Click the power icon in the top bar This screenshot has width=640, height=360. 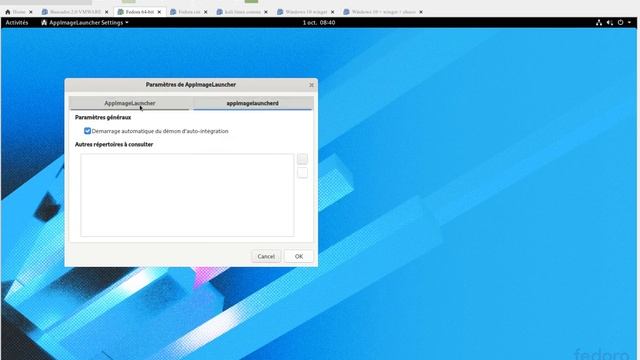pyautogui.click(x=620, y=23)
